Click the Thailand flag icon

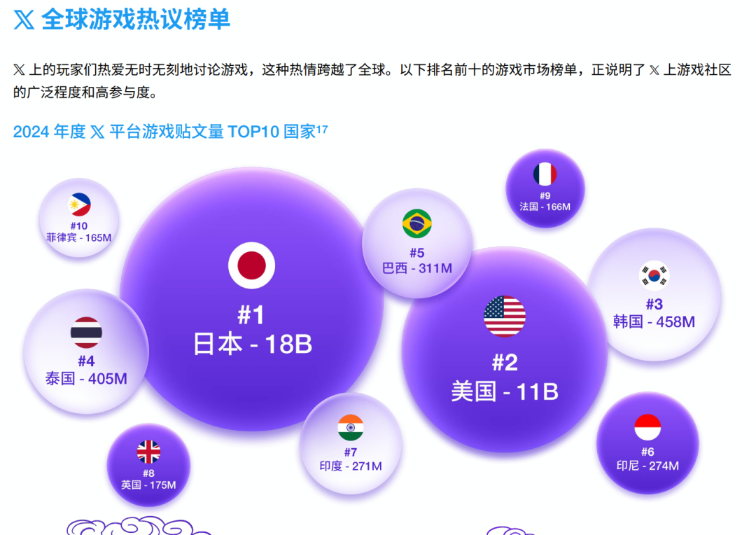86,333
